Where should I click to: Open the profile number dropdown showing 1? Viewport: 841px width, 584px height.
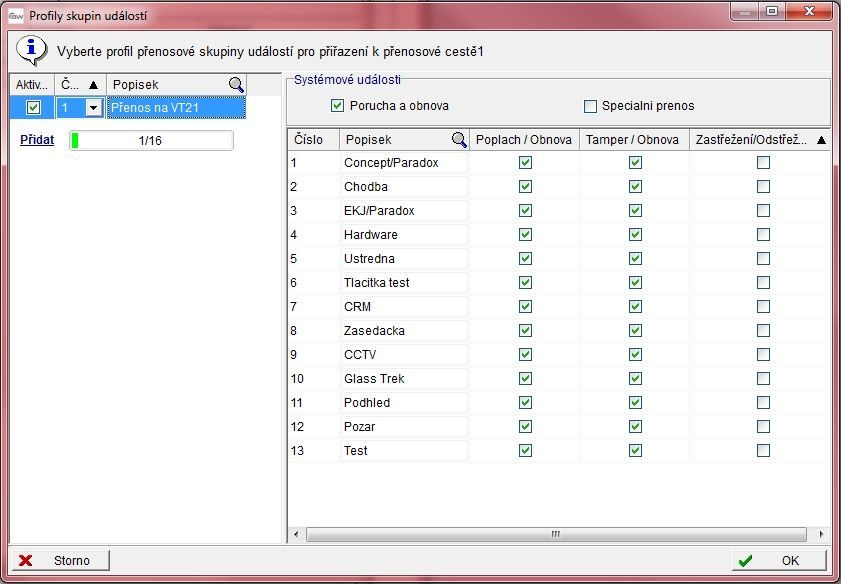coord(94,108)
